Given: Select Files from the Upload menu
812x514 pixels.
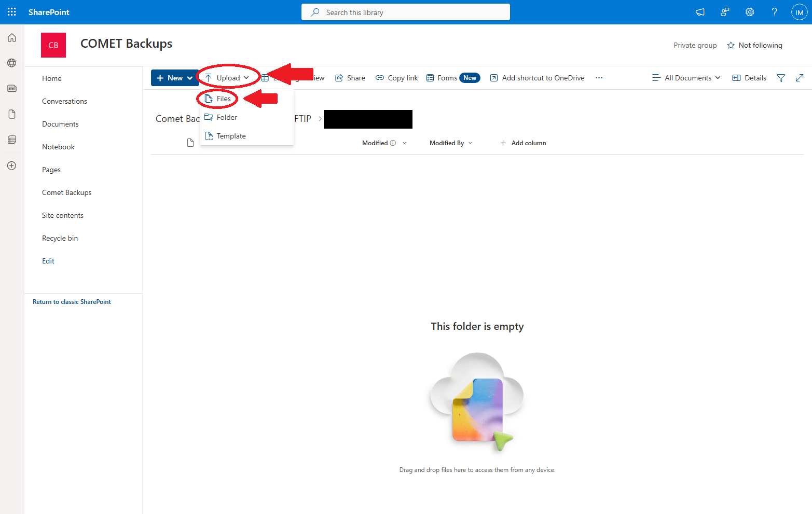Looking at the screenshot, I should (247, 99).
